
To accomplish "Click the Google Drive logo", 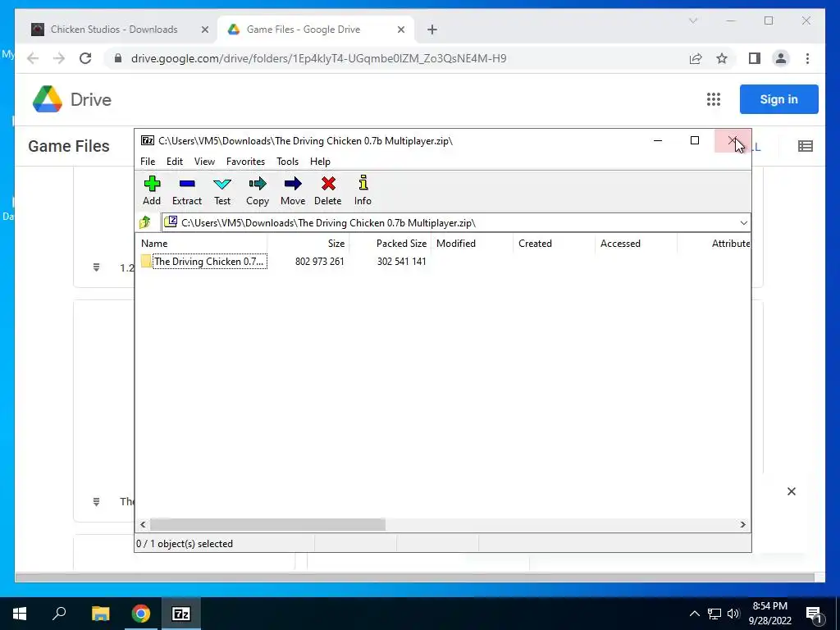I will pyautogui.click(x=72, y=99).
